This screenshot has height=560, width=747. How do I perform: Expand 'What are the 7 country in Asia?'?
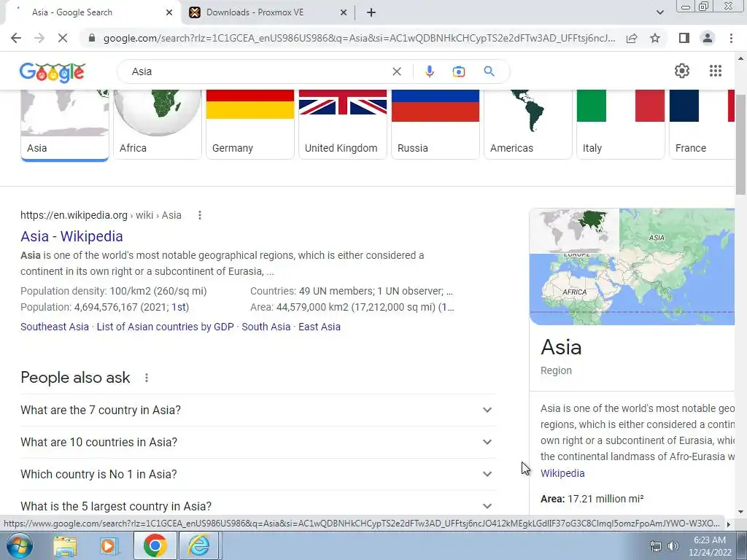258,410
